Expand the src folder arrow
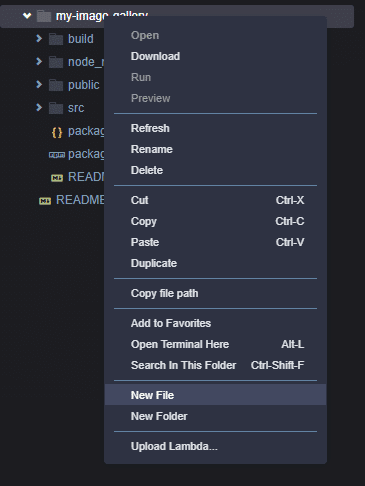365x486 pixels. tap(39, 107)
